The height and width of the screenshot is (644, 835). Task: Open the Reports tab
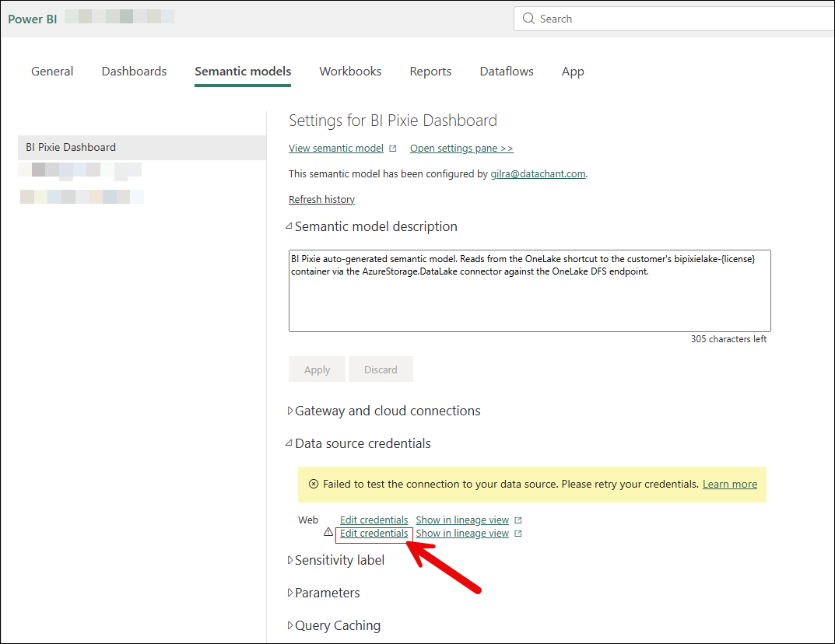click(430, 72)
